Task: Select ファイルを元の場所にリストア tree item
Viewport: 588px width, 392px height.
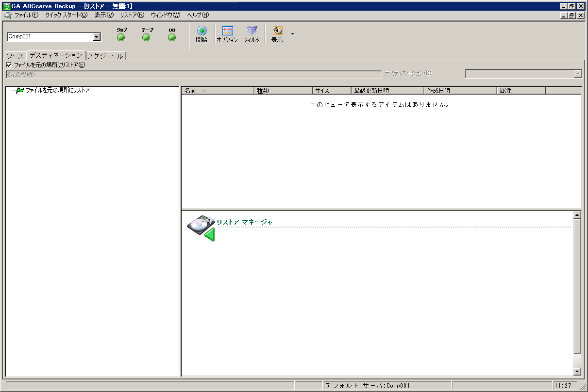Action: pyautogui.click(x=58, y=90)
